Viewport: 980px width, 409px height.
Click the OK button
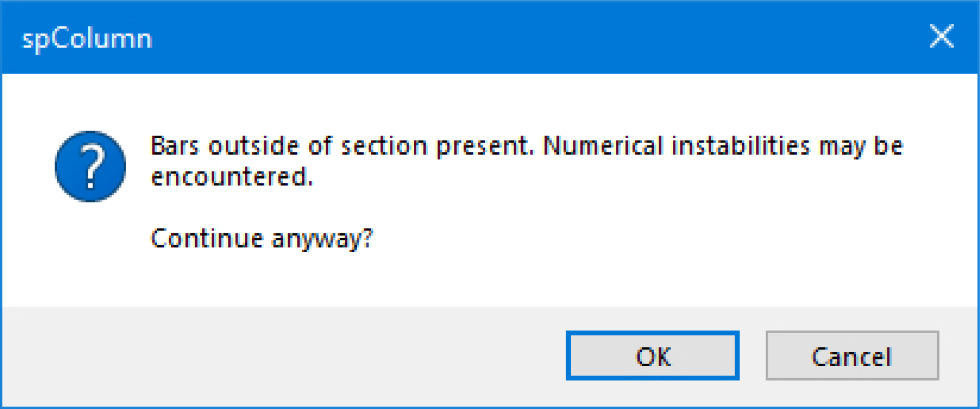[x=652, y=356]
